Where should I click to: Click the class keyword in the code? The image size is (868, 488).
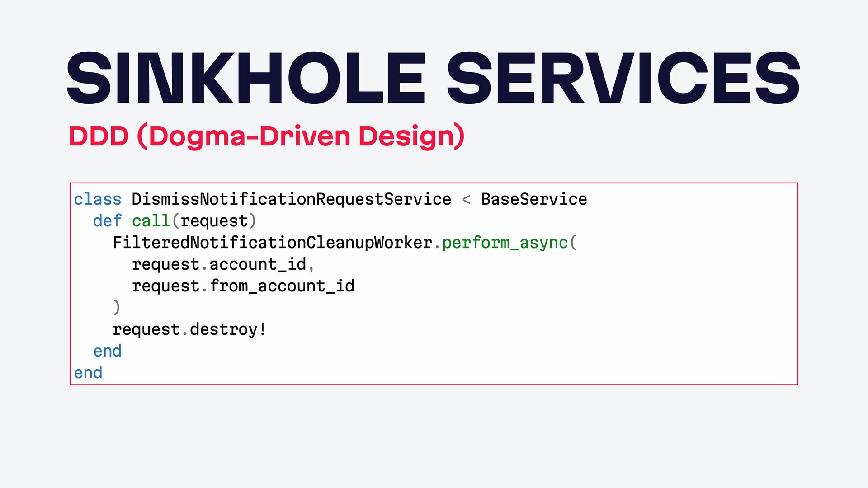point(98,199)
